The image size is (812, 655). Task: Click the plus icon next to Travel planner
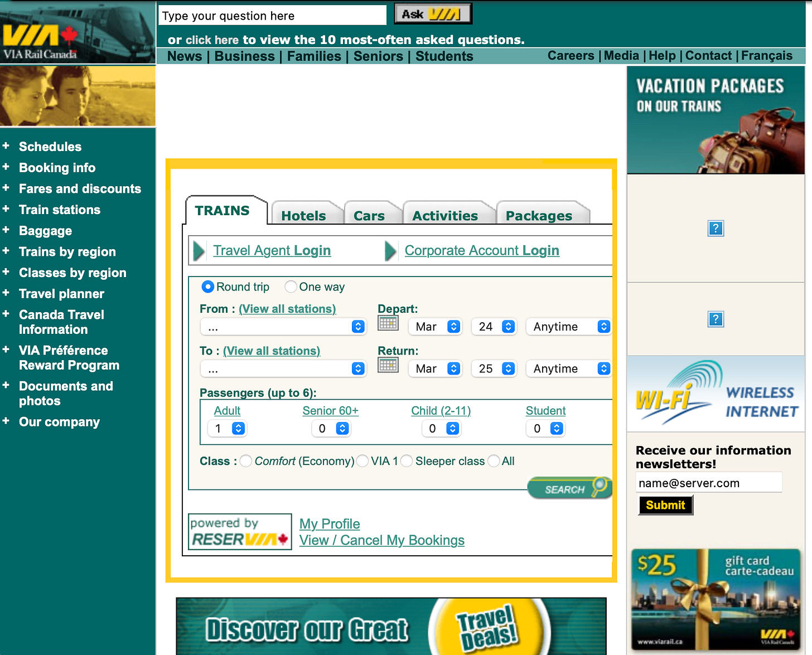coord(6,293)
